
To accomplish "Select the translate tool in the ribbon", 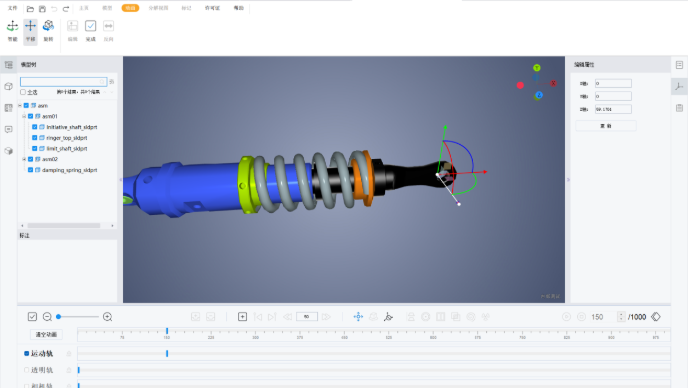I will tap(30, 26).
